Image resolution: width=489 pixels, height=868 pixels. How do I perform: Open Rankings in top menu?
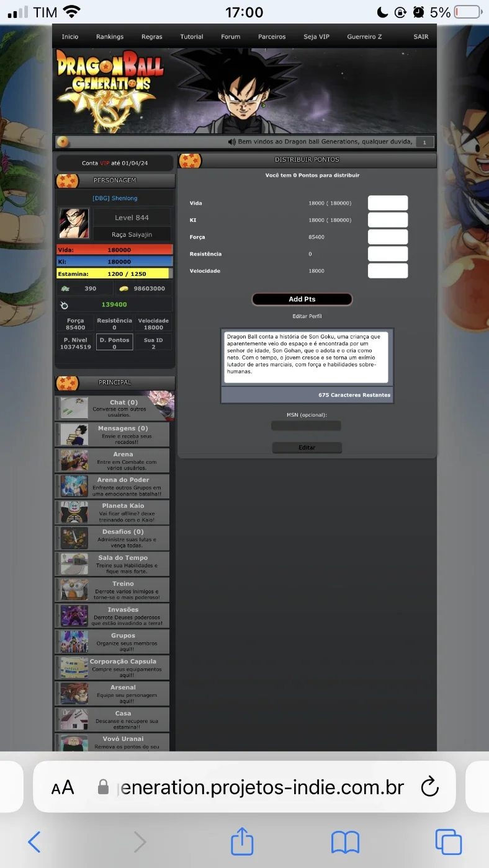coord(110,37)
